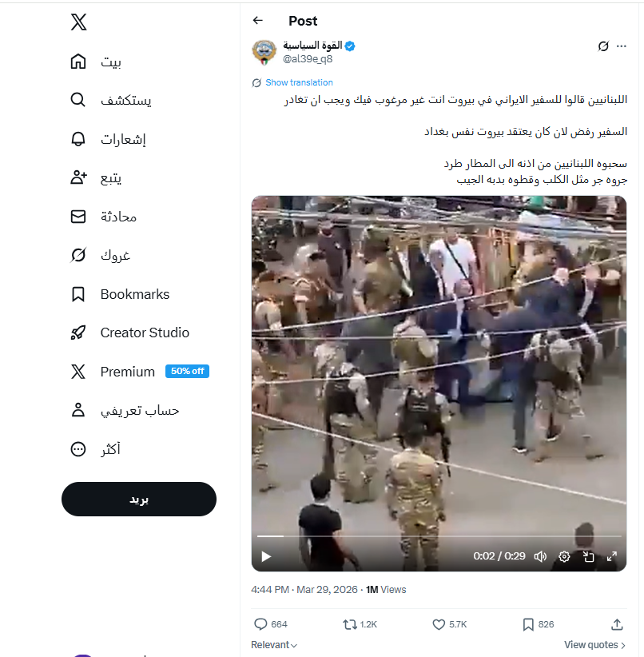
Task: Go back using the arrow icon
Action: 258,20
